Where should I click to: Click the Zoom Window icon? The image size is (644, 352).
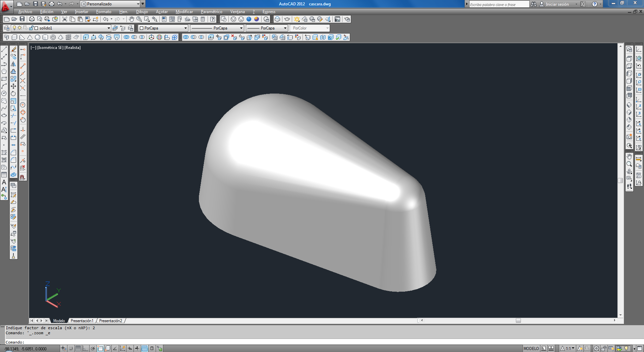pos(147,19)
